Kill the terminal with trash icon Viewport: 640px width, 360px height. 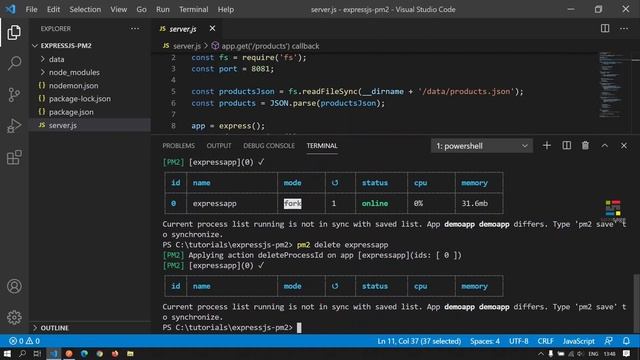click(x=585, y=146)
